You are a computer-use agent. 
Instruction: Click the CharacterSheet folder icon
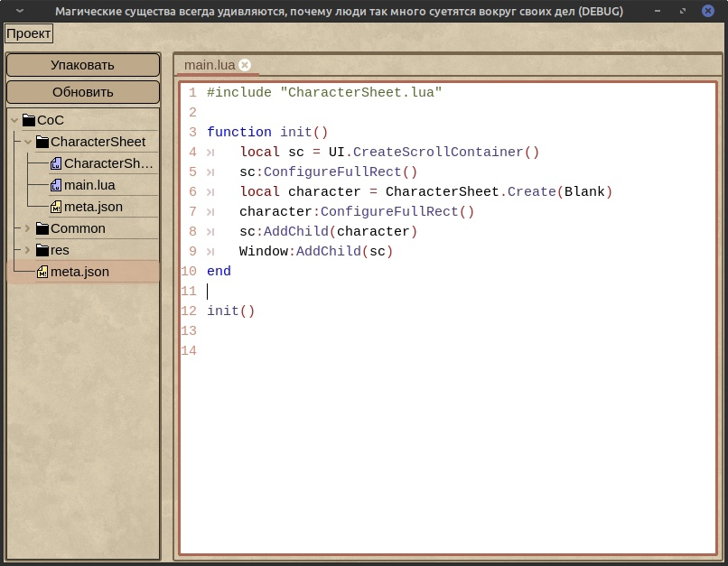click(x=42, y=142)
